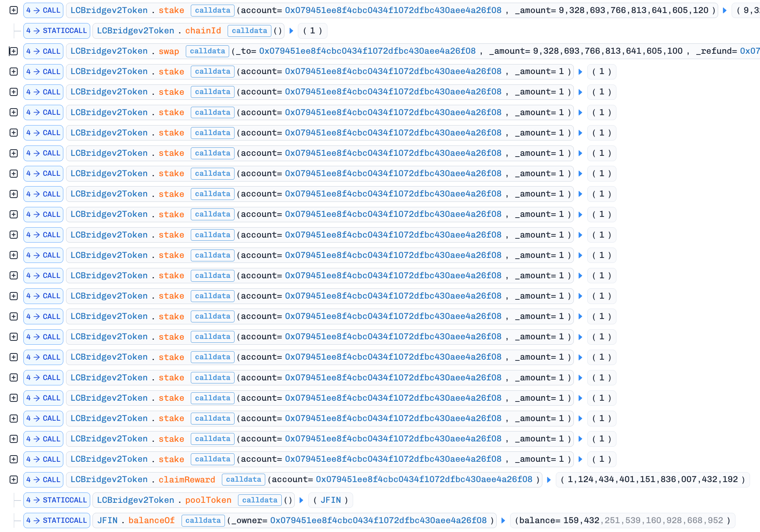Expand the claimReward call row

[x=13, y=479]
